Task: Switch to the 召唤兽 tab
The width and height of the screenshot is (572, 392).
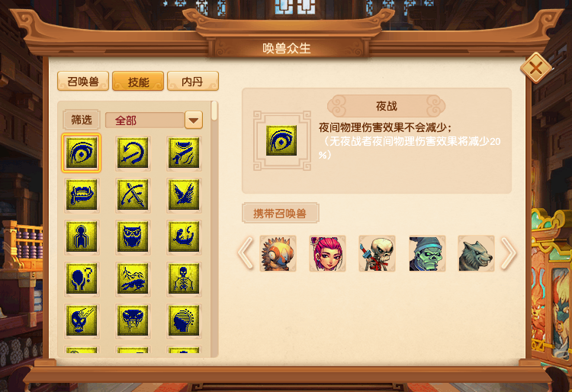Action: 83,81
